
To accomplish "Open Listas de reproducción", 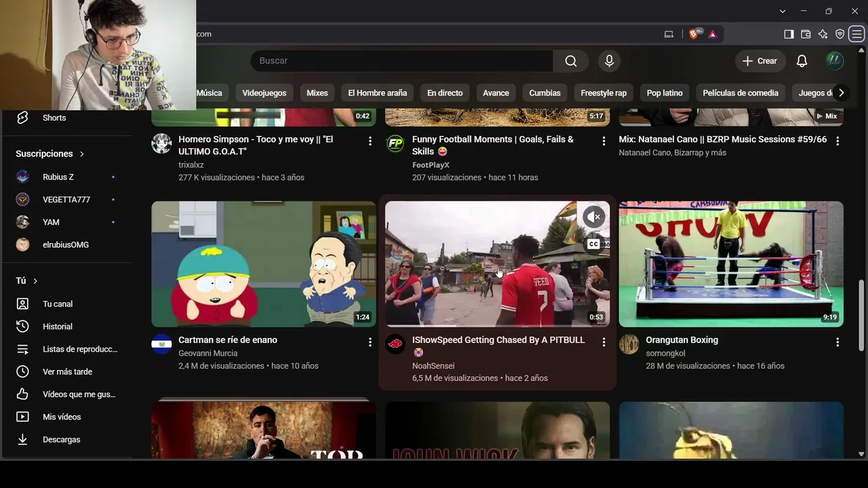I will (66, 349).
